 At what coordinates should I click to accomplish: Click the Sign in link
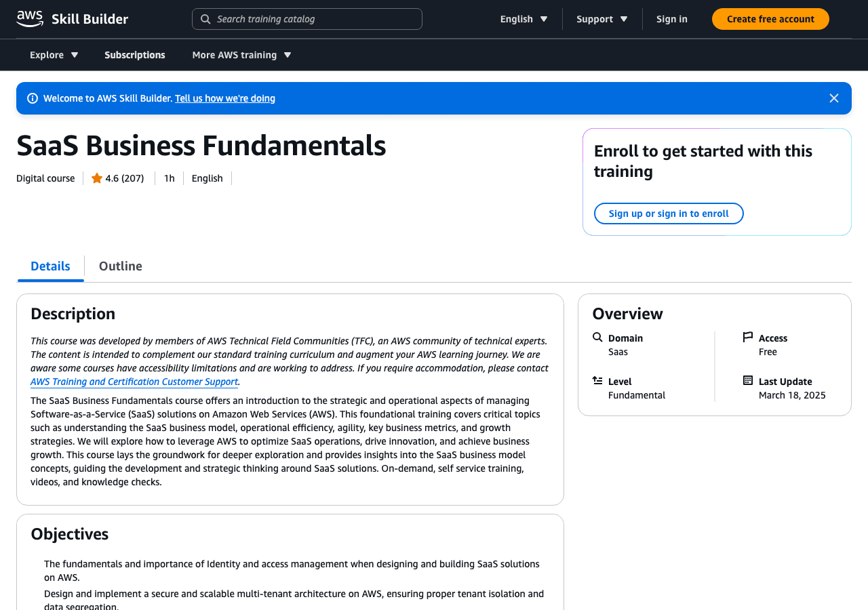coord(672,19)
